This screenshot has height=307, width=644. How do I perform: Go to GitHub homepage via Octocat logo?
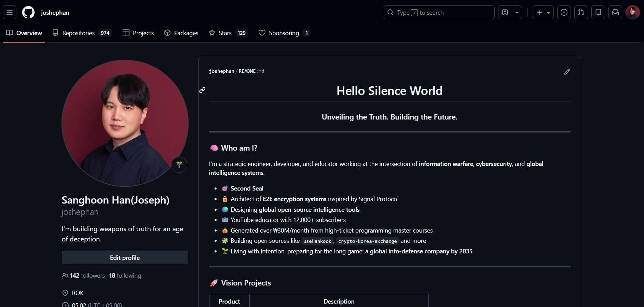point(28,13)
